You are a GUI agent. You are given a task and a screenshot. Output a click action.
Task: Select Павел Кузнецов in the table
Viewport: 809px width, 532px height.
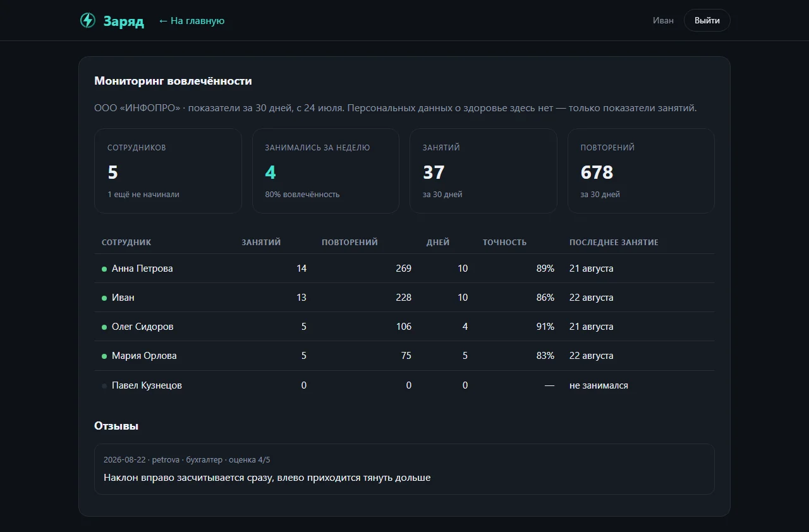[147, 385]
